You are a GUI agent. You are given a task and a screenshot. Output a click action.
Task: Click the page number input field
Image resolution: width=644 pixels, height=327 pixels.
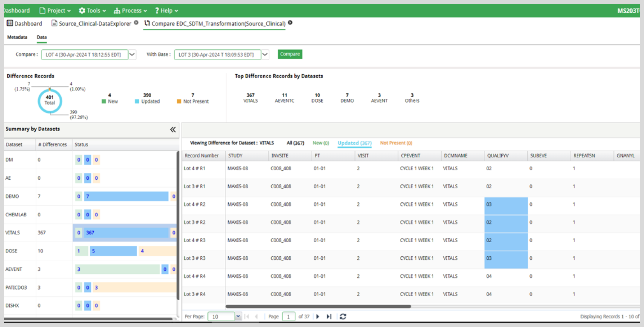pyautogui.click(x=288, y=316)
